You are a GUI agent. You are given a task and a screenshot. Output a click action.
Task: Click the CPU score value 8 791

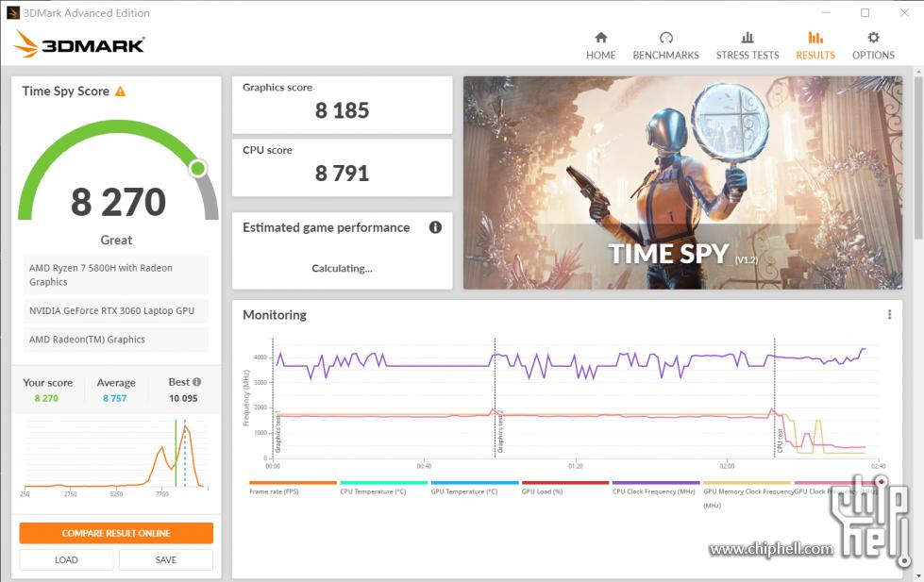[342, 174]
